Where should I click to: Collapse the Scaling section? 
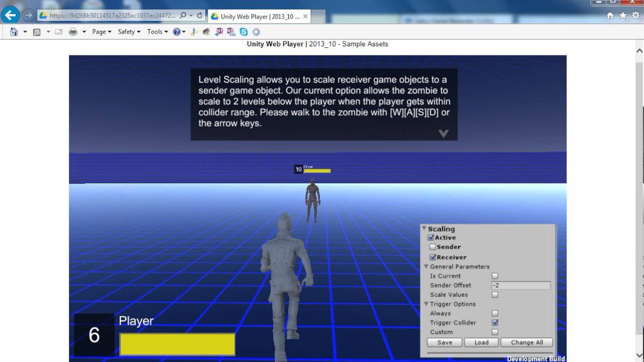tap(424, 229)
